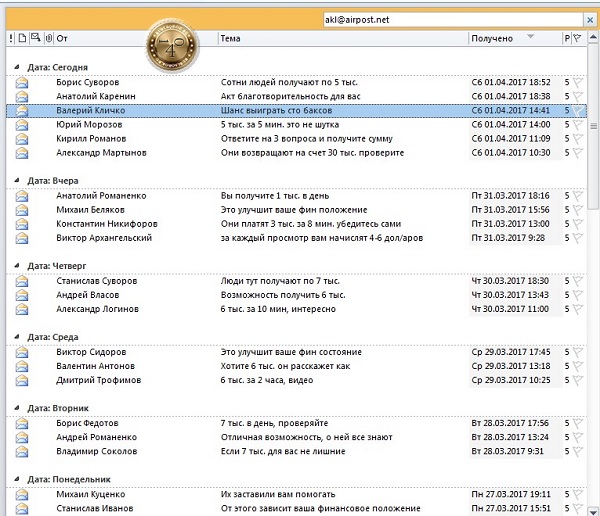Click envelope icon of Александр Мартынов message
This screenshot has height=516, width=600.
(x=22, y=153)
